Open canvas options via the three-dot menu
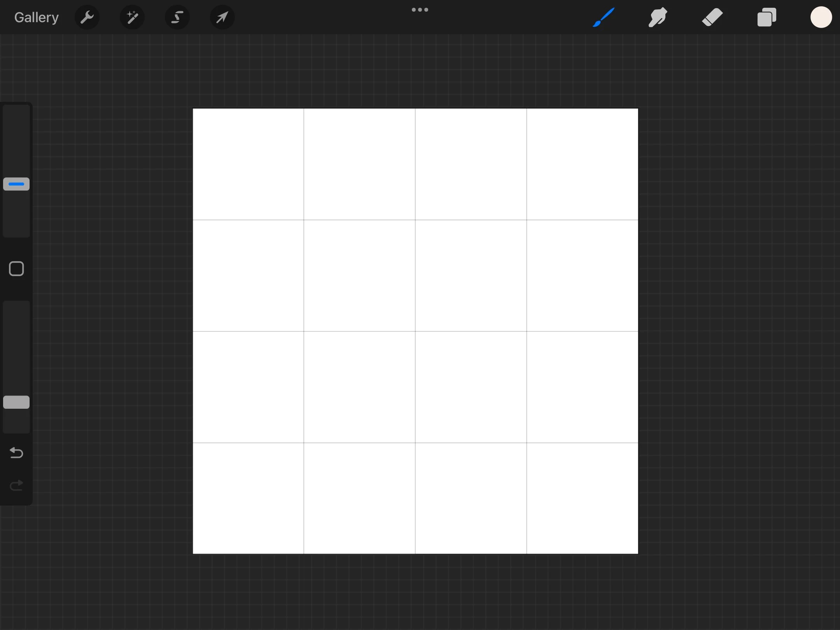Screen dimensions: 840x630 pos(419,9)
